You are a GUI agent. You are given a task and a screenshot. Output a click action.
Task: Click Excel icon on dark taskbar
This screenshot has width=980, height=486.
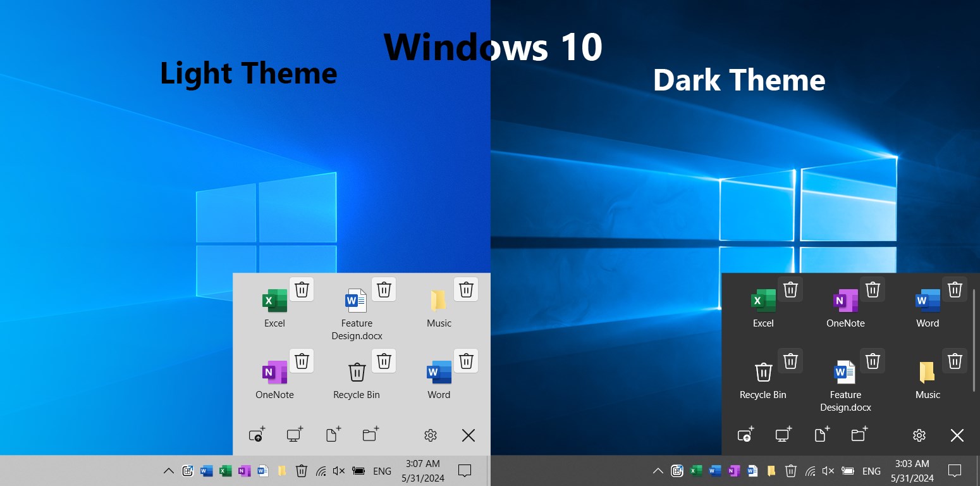click(x=696, y=471)
